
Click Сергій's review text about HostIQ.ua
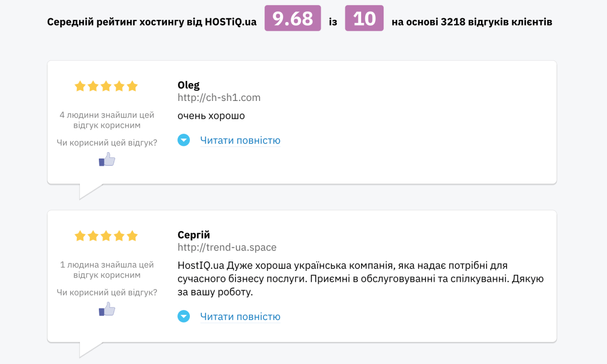pos(361,279)
